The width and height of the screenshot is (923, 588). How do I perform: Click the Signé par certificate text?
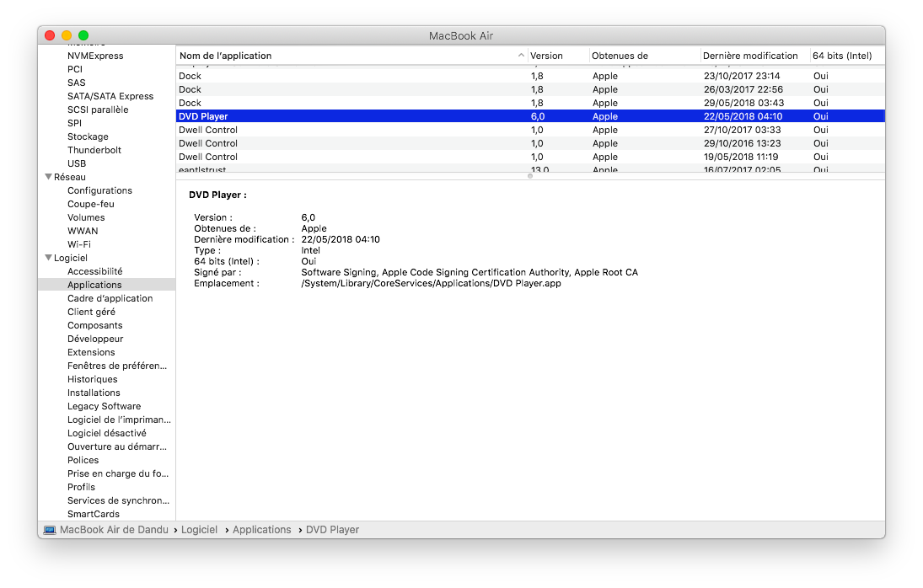(x=470, y=273)
